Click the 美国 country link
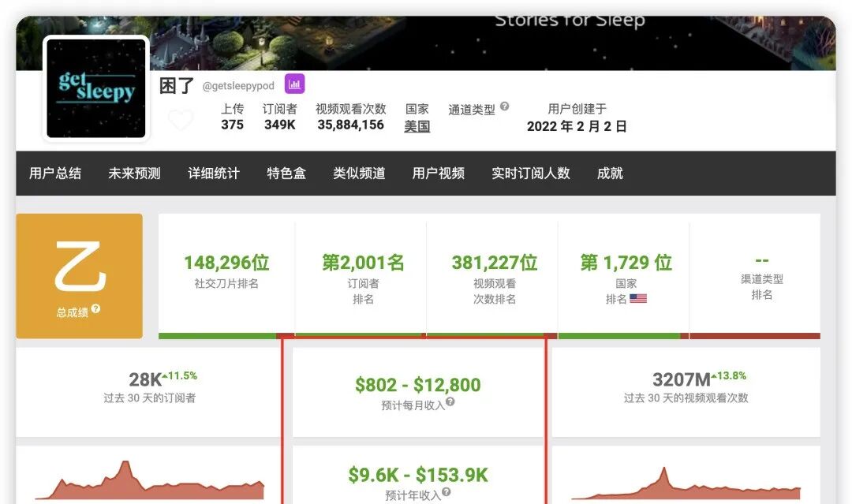This screenshot has height=504, width=852. coord(417,126)
